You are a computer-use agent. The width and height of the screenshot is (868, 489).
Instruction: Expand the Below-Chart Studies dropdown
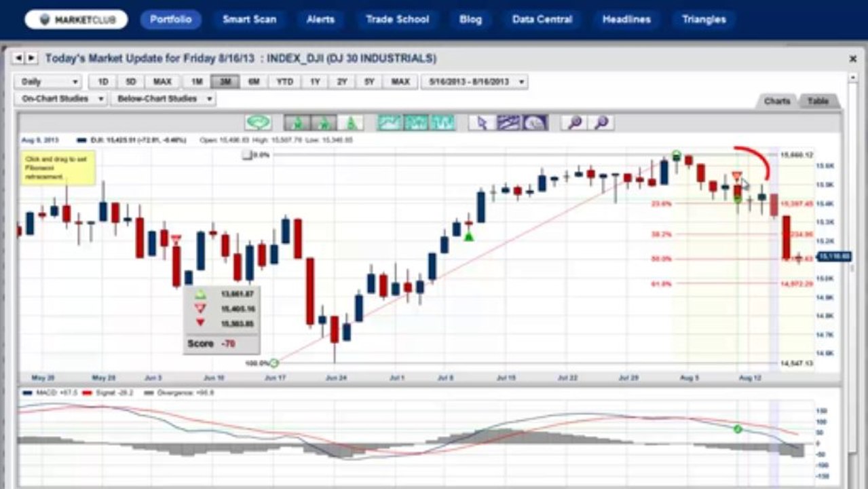(x=162, y=98)
